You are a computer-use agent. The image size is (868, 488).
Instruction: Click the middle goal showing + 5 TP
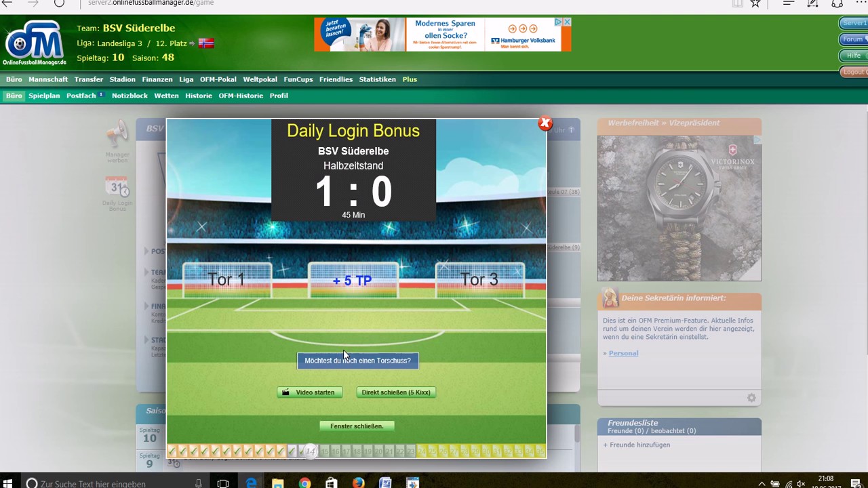[x=353, y=280]
